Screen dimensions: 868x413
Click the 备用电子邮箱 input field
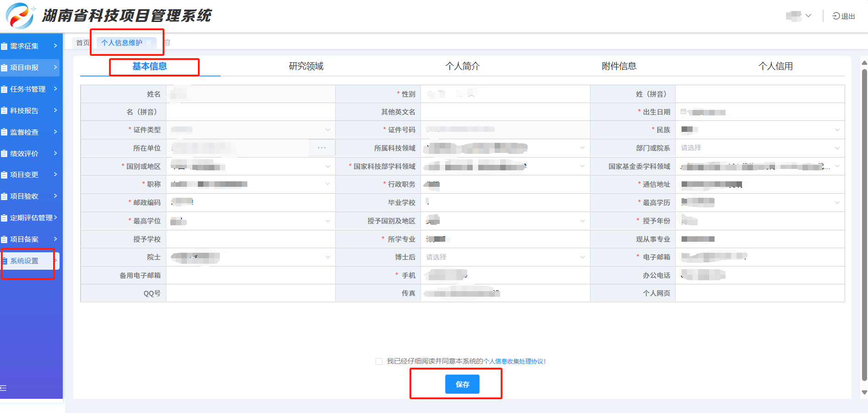(x=250, y=276)
